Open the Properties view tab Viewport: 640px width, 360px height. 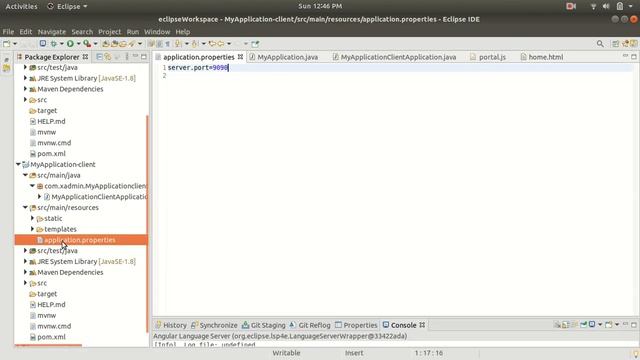point(356,325)
